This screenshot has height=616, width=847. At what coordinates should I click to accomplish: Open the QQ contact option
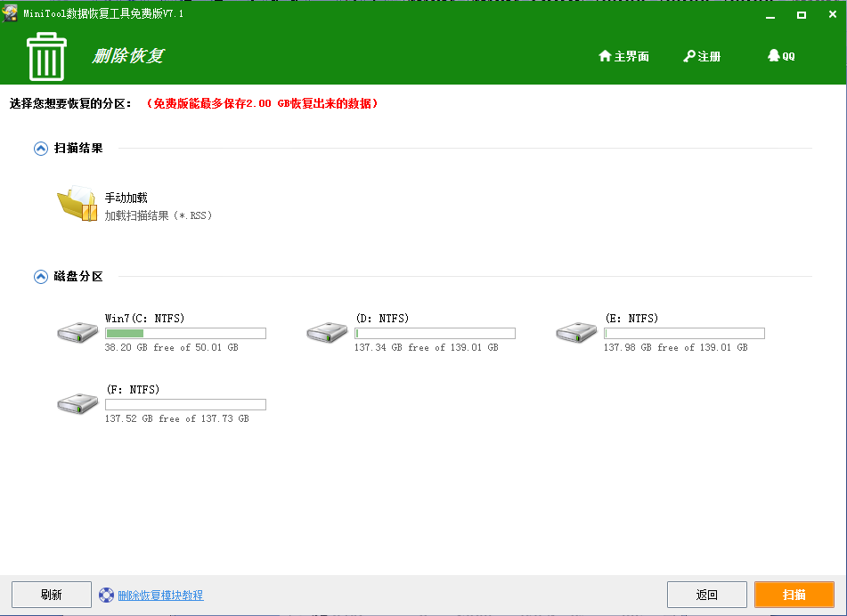pyautogui.click(x=781, y=56)
